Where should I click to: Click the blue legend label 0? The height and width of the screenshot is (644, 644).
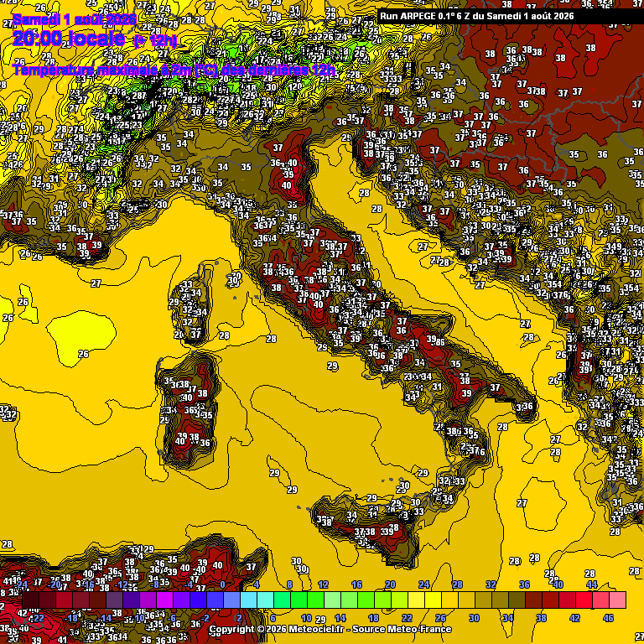point(222,584)
